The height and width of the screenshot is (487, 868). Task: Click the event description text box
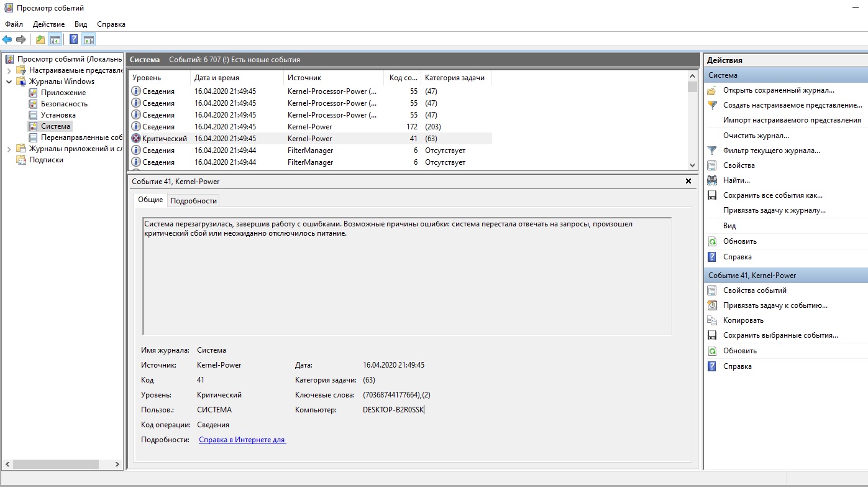pos(407,276)
